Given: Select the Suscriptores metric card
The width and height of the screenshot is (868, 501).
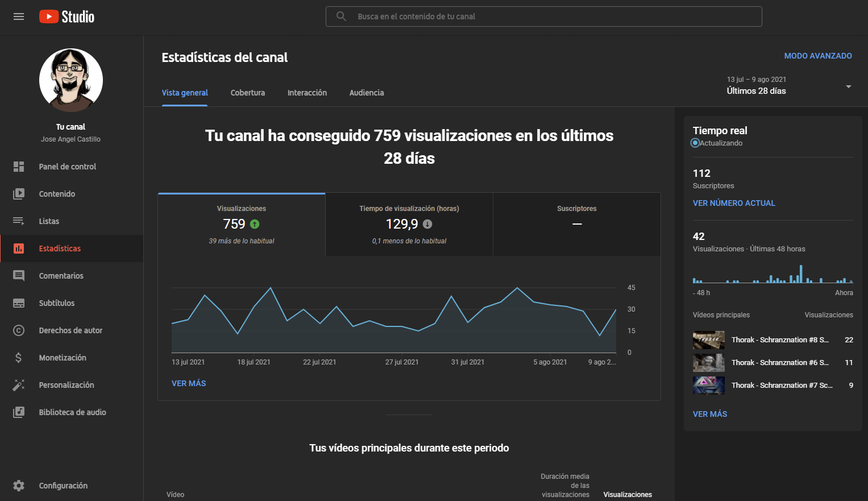Looking at the screenshot, I should pos(576,225).
